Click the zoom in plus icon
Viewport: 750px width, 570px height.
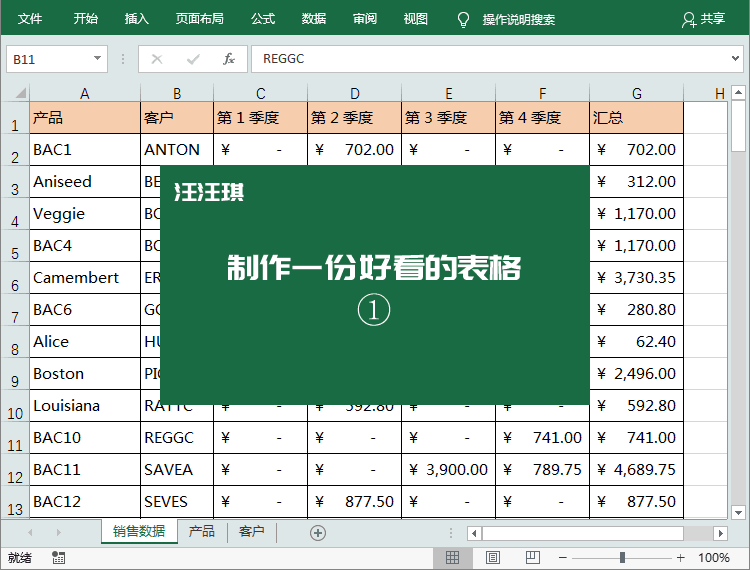point(681,557)
